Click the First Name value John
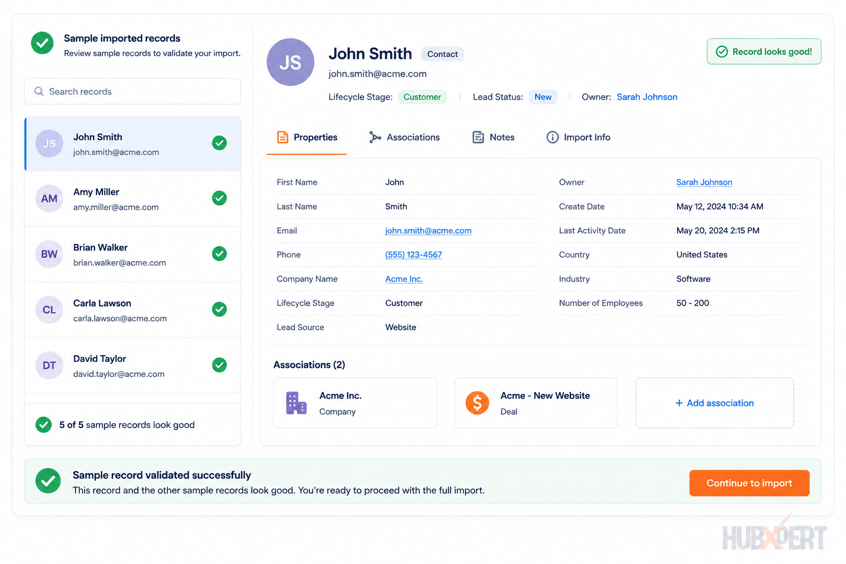846x564 pixels. (x=394, y=182)
